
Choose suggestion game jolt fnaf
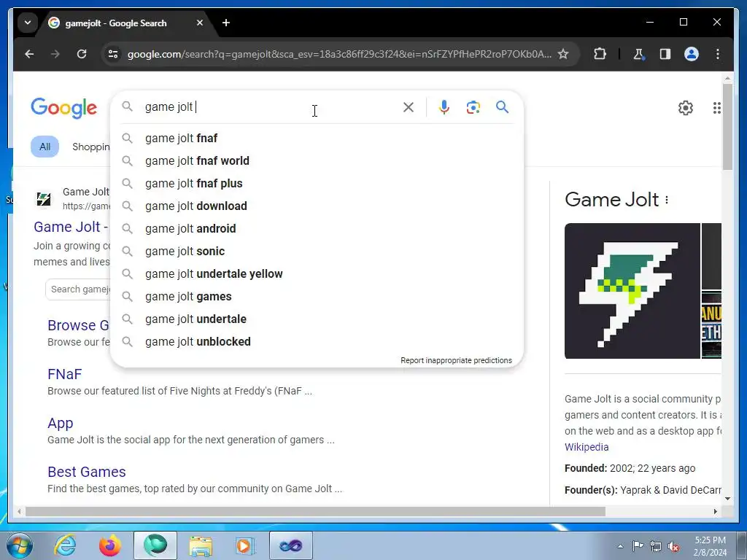click(317, 138)
